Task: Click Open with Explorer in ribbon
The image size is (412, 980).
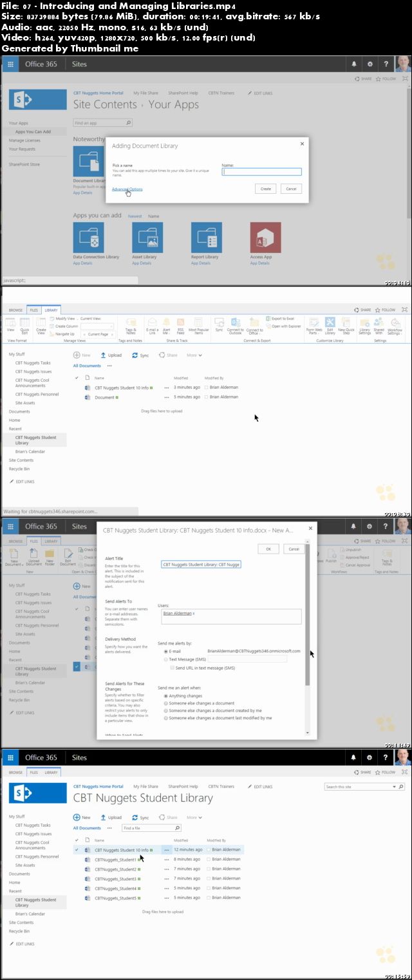Action: 283,326
